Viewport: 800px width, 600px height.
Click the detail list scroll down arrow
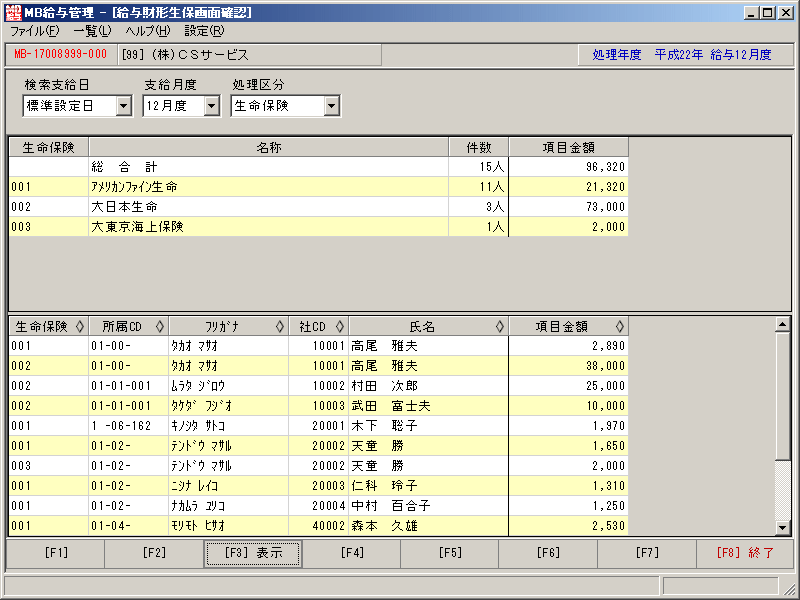(x=783, y=528)
